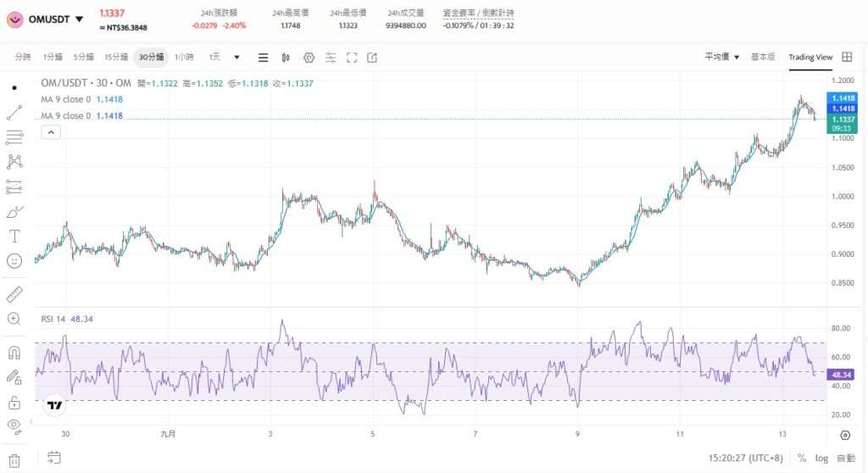
Task: Click the 1小時 timeframe button
Action: (x=184, y=57)
